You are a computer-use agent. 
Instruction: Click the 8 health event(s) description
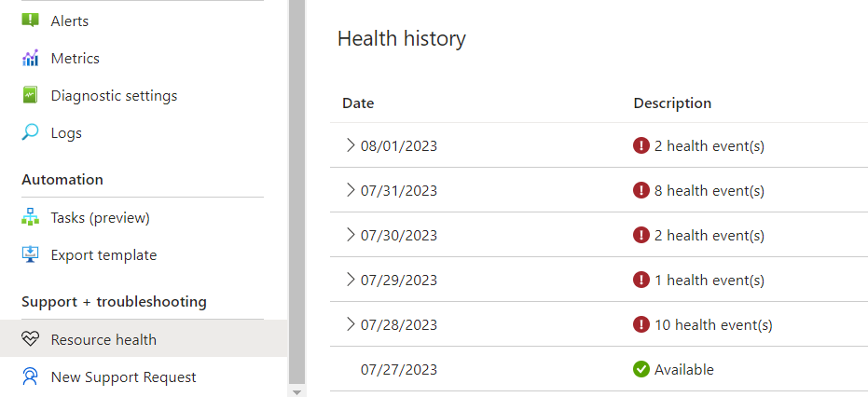(710, 190)
